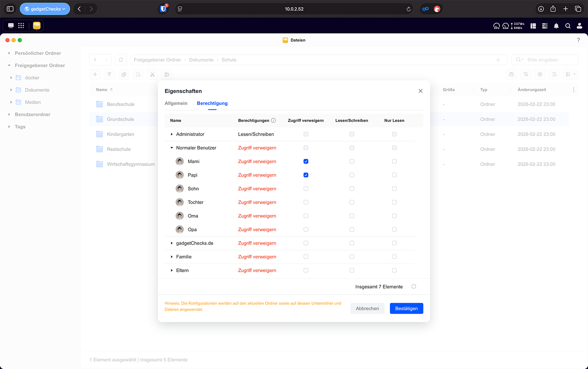Click the Abbrechen button
Viewport: 588px width, 369px height.
[367, 309]
